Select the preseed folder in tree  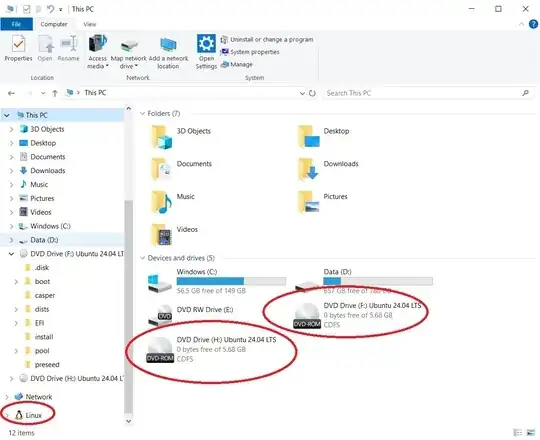47,365
